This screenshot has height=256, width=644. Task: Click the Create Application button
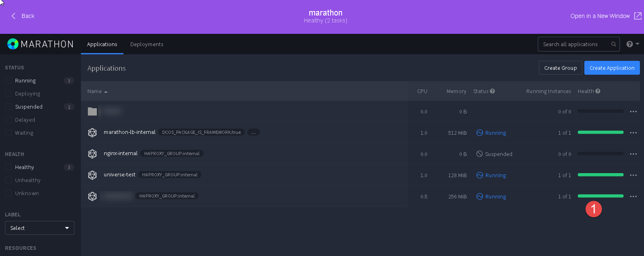click(x=612, y=68)
